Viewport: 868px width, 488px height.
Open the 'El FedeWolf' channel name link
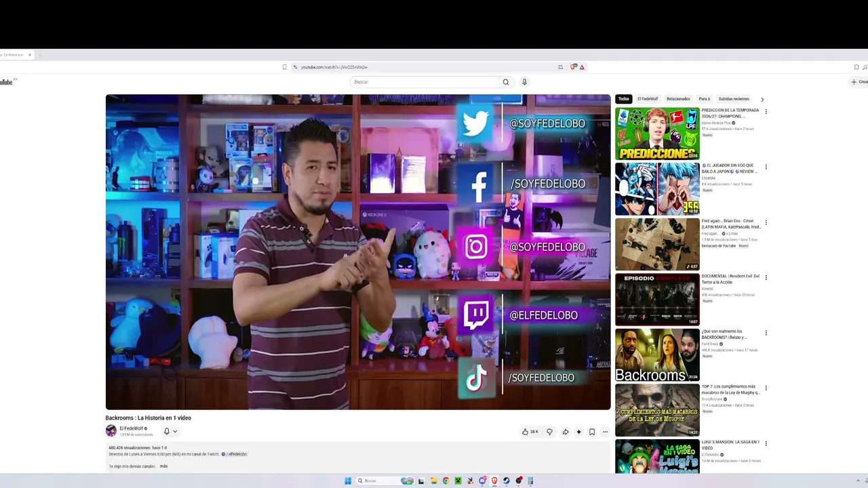[x=132, y=428]
